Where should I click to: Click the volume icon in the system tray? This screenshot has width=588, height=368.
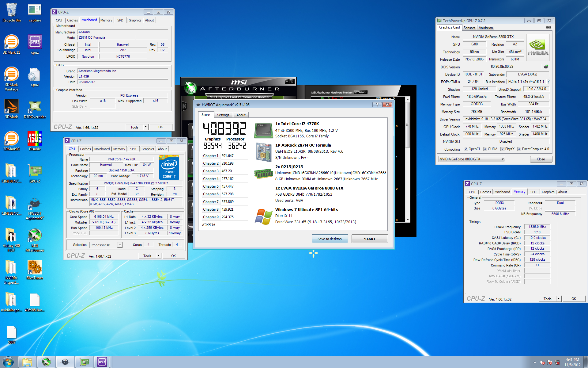coord(542,362)
